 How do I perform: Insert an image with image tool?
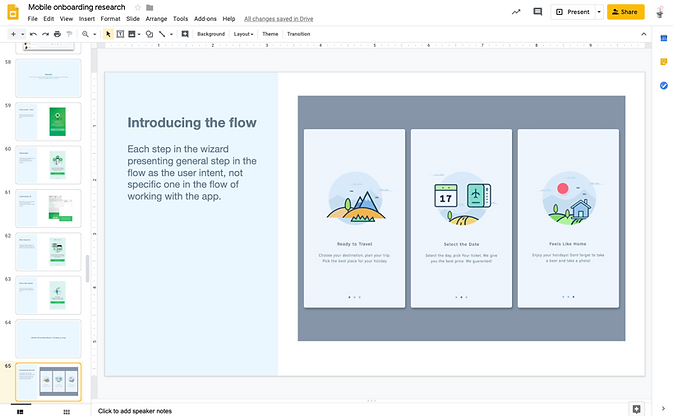click(132, 34)
